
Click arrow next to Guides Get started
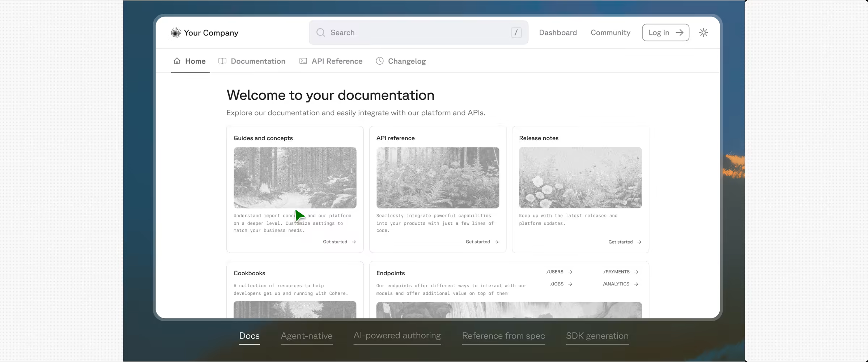[354, 242]
